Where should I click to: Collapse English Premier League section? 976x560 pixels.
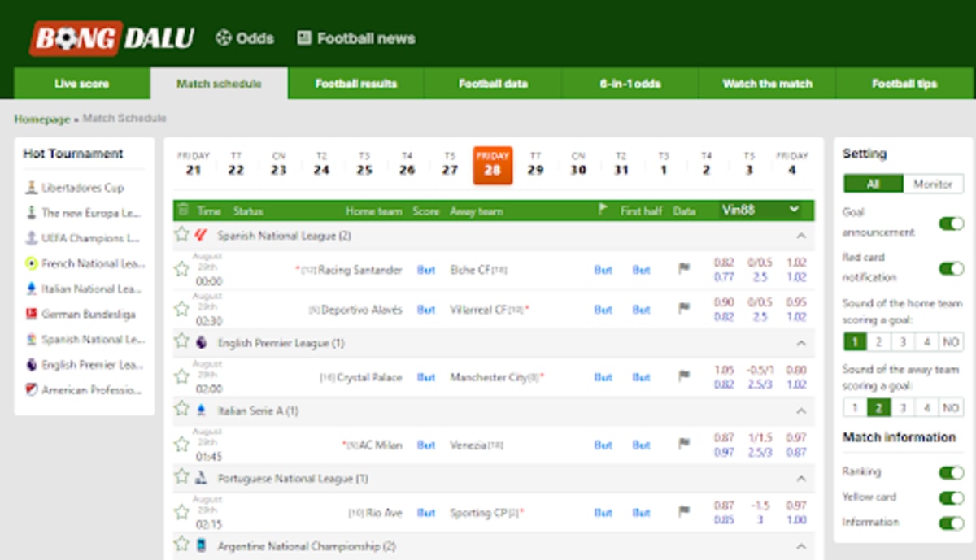(801, 343)
